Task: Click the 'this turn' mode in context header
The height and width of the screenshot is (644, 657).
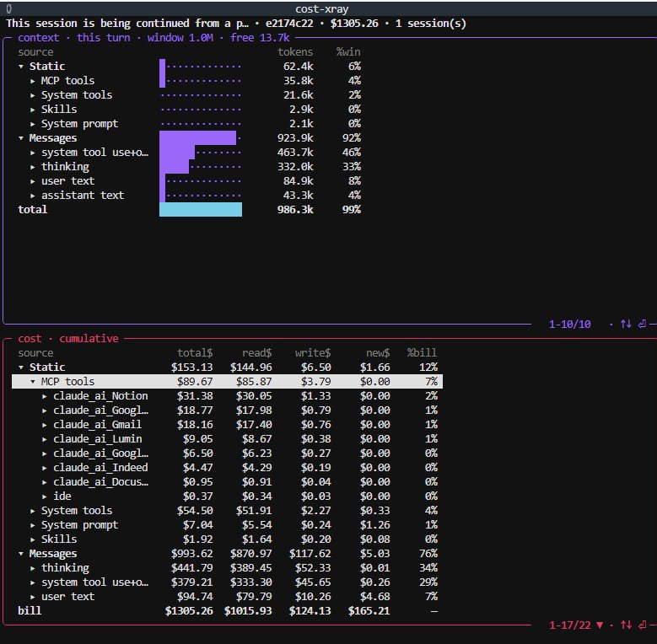Action: click(103, 38)
